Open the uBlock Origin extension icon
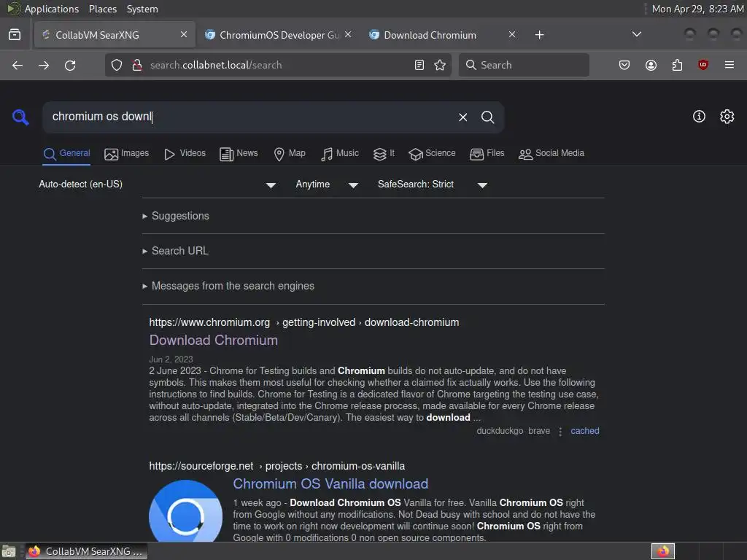 coord(703,65)
